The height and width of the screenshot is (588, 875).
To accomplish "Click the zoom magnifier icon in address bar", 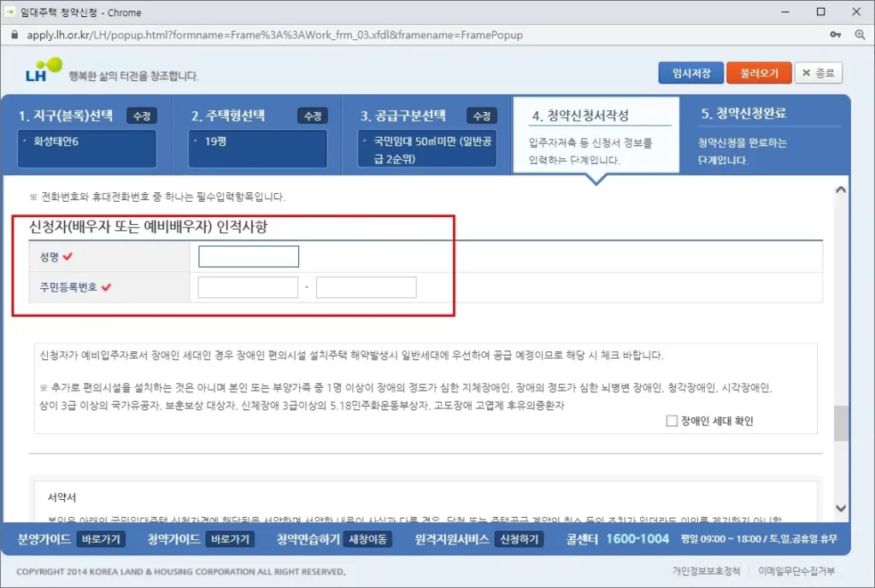I will (860, 34).
